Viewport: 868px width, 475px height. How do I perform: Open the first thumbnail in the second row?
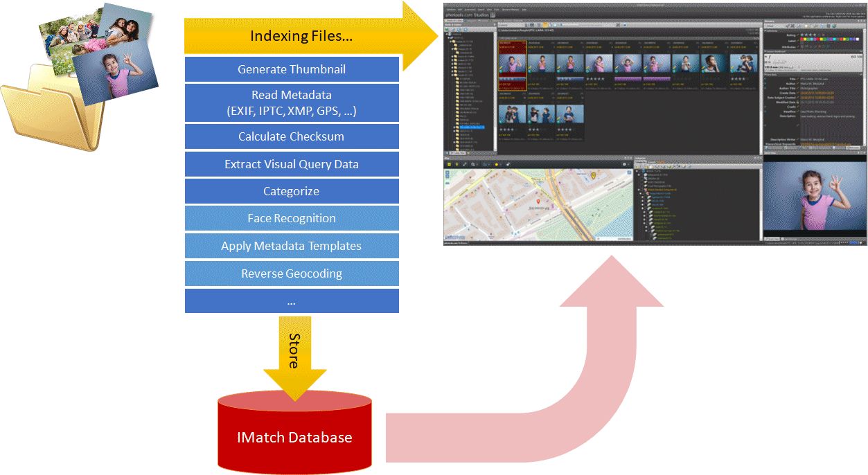point(513,114)
